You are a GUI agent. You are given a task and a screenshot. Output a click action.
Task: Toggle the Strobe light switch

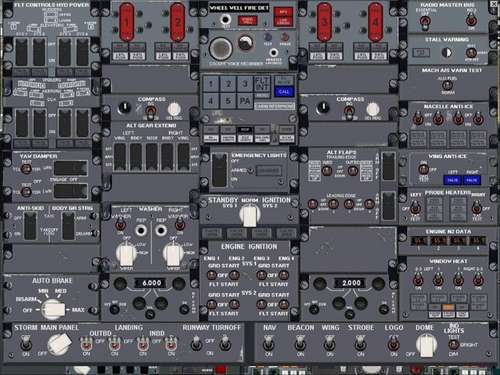click(360, 343)
